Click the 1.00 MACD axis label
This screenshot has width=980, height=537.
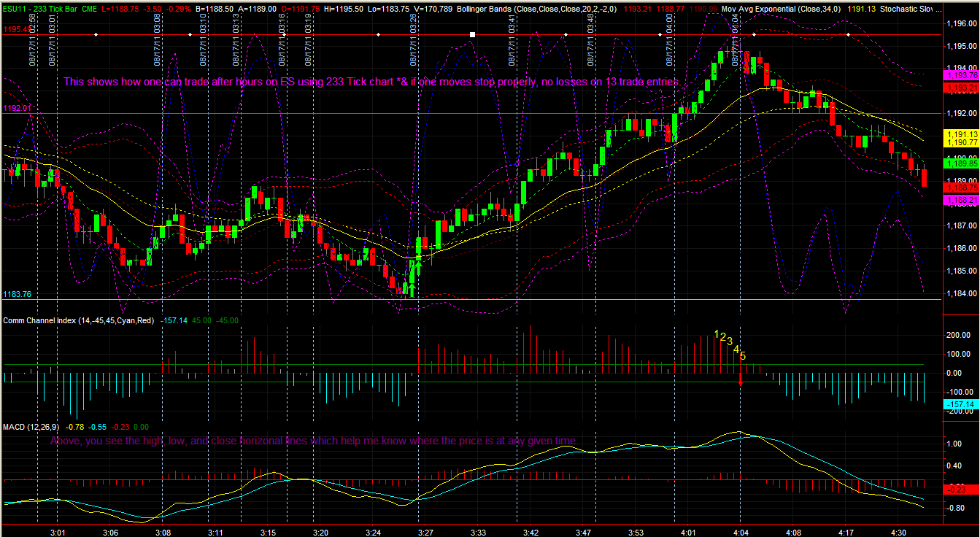point(954,444)
